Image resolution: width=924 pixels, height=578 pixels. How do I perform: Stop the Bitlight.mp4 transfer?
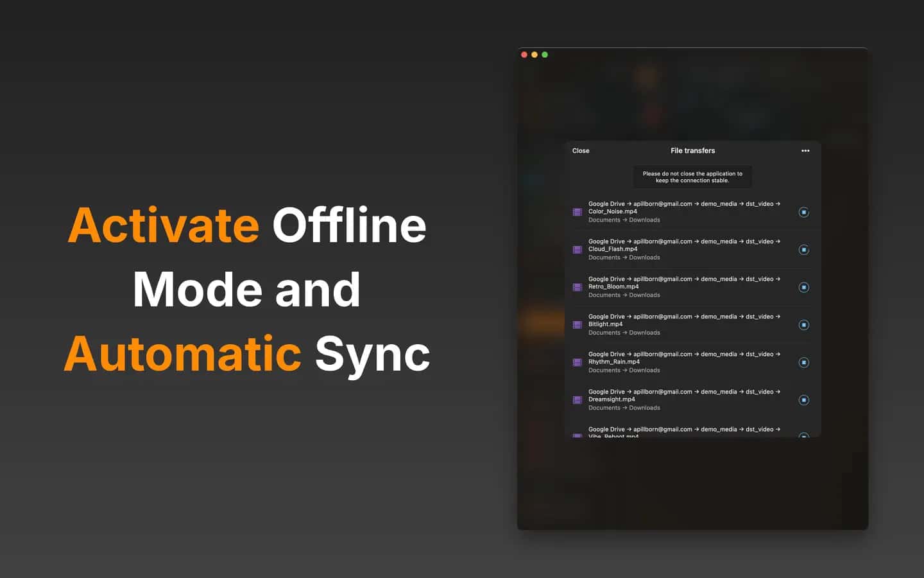[x=803, y=325]
